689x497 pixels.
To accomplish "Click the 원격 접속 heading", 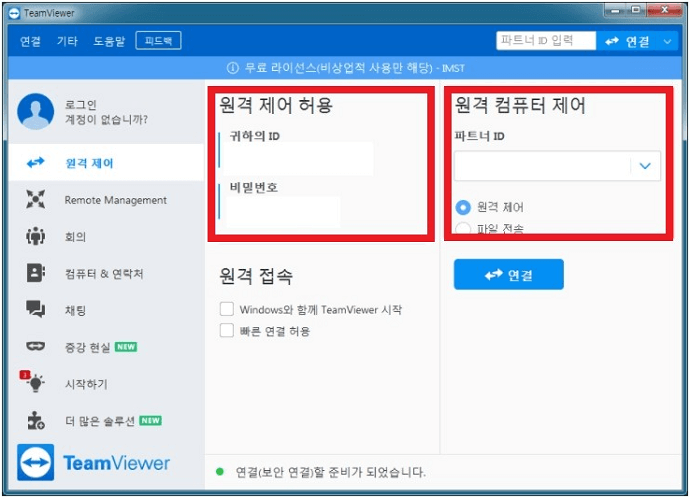I will (x=256, y=276).
